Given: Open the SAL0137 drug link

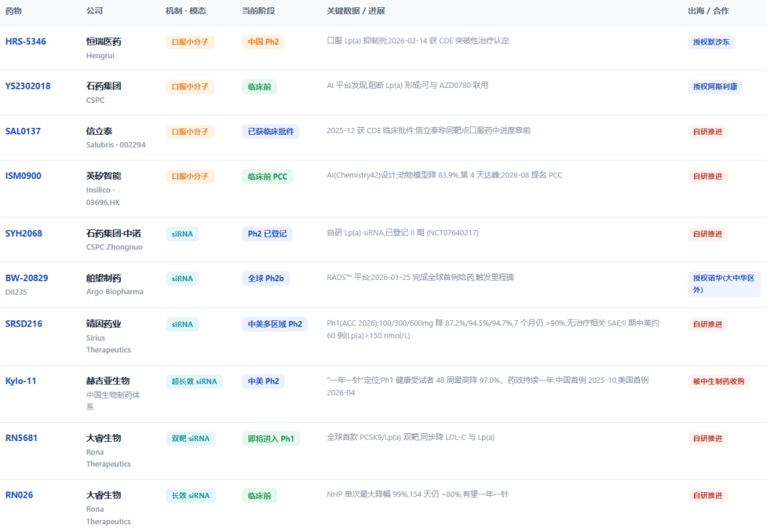Looking at the screenshot, I should [x=23, y=131].
